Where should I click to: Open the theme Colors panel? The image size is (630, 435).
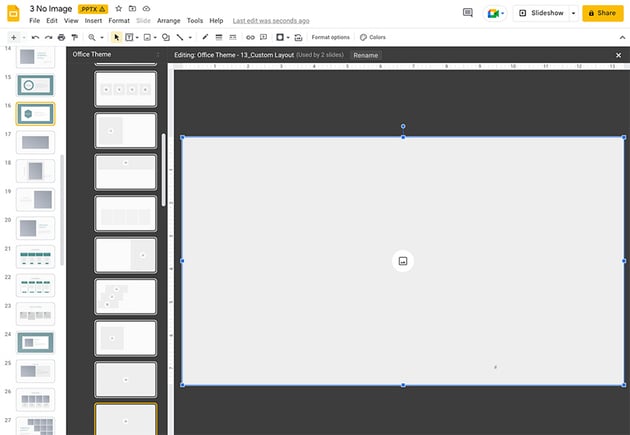pyautogui.click(x=373, y=37)
